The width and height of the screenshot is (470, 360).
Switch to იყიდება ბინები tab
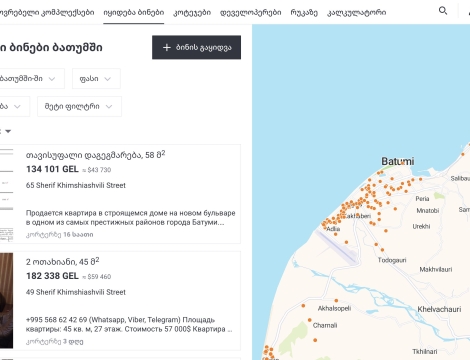click(134, 13)
